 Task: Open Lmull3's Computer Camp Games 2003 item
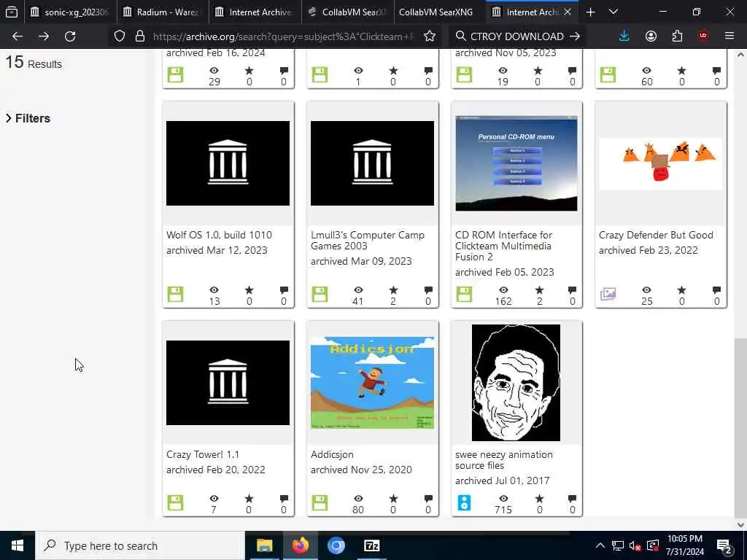[x=368, y=241]
